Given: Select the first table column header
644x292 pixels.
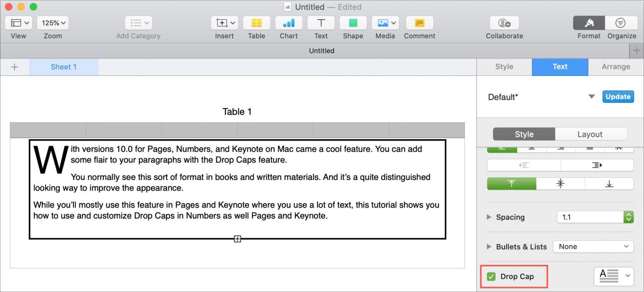Looking at the screenshot, I should click(48, 130).
